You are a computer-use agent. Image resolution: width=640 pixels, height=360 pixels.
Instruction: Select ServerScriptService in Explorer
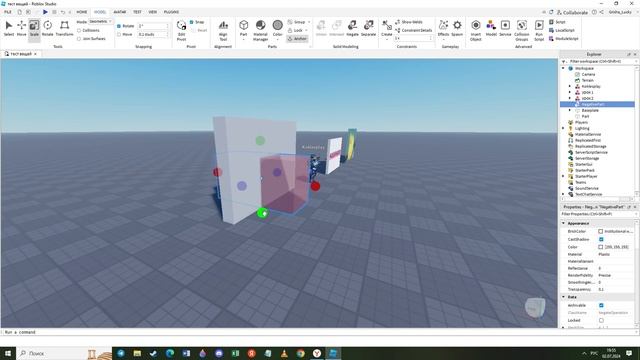[x=591, y=152]
